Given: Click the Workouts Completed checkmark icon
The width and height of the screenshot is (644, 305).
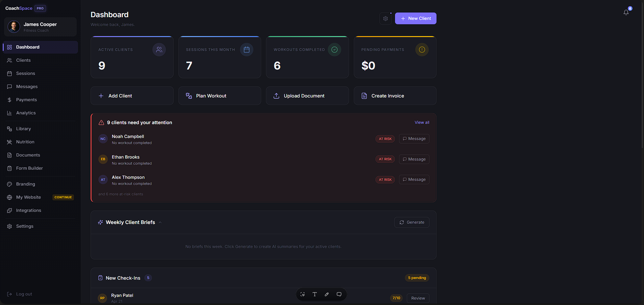Looking at the screenshot, I should (x=335, y=50).
